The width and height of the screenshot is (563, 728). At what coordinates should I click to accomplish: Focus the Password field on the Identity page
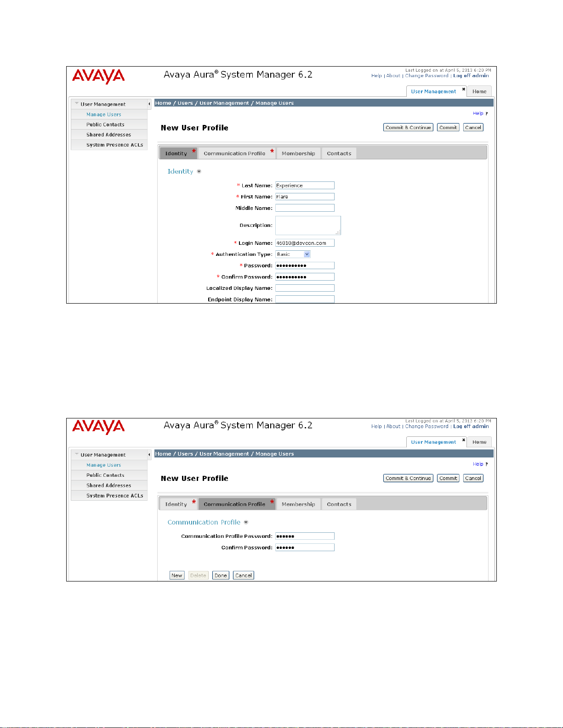point(305,265)
